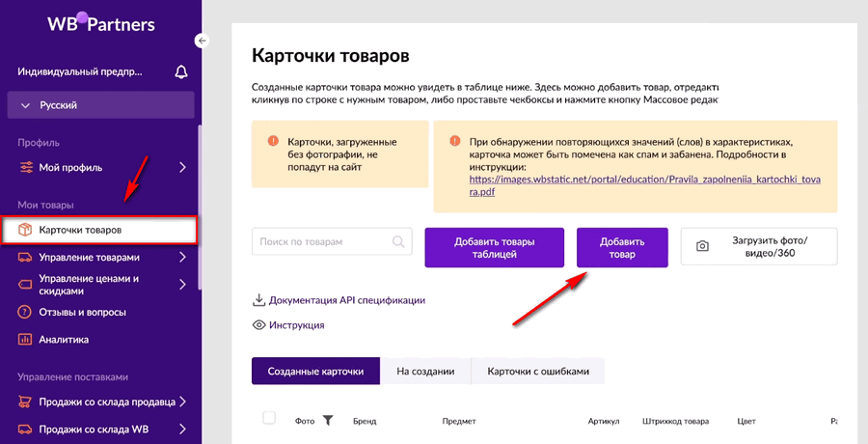Switch to На создании tab
This screenshot has height=444, width=868.
425,372
